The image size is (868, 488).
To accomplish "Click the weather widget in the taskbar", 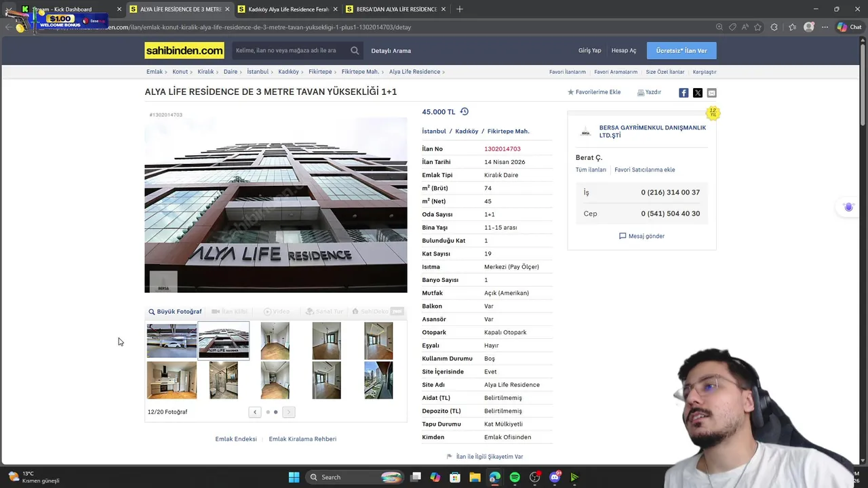I will pyautogui.click(x=34, y=477).
